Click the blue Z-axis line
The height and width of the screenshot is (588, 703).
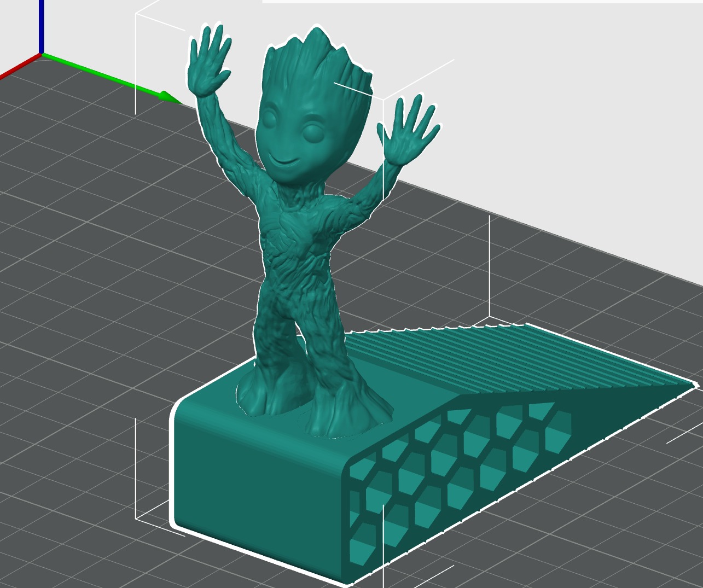tap(42, 26)
